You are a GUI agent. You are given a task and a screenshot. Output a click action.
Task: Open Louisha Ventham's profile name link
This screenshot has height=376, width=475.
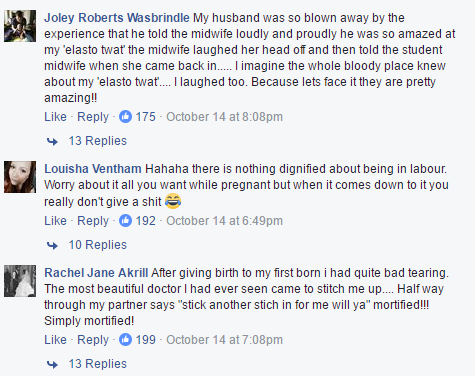coord(93,169)
